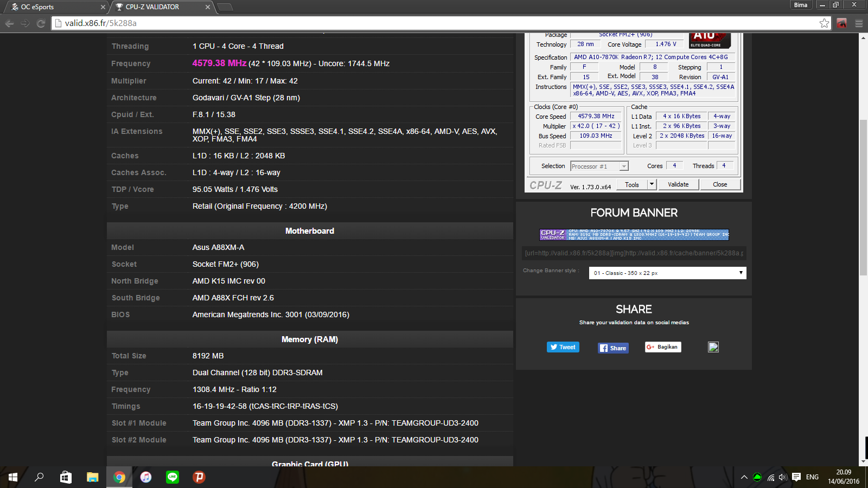The width and height of the screenshot is (868, 488).
Task: Switch ENG input language
Action: 812,477
